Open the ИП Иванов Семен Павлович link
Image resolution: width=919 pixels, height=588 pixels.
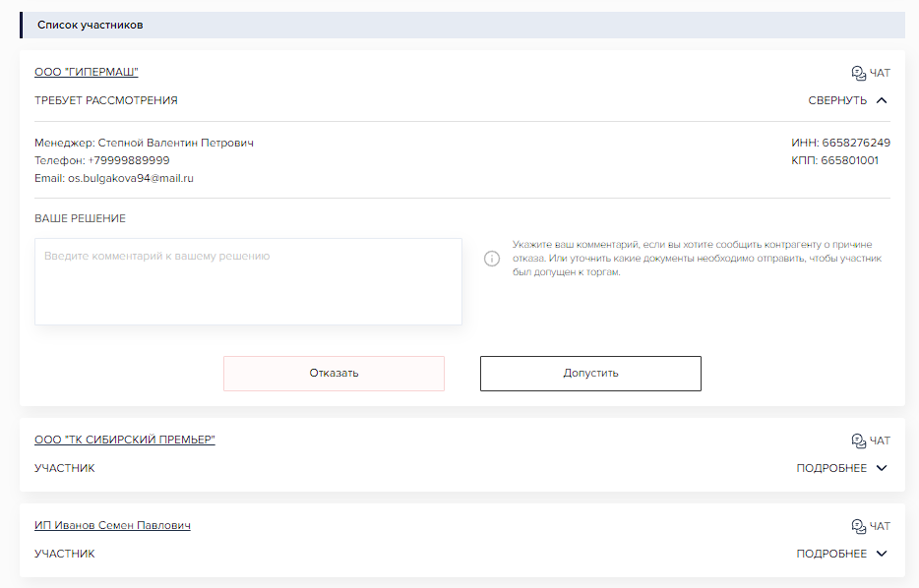(112, 525)
